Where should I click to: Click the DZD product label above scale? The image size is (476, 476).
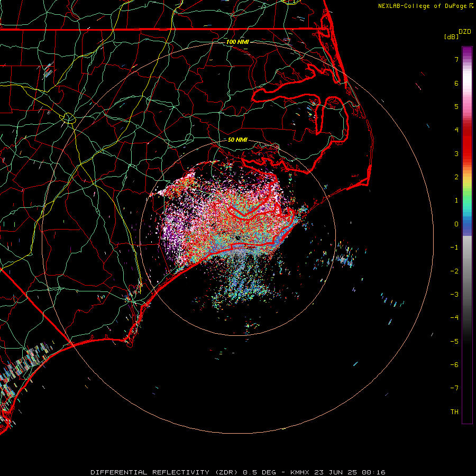(x=465, y=32)
